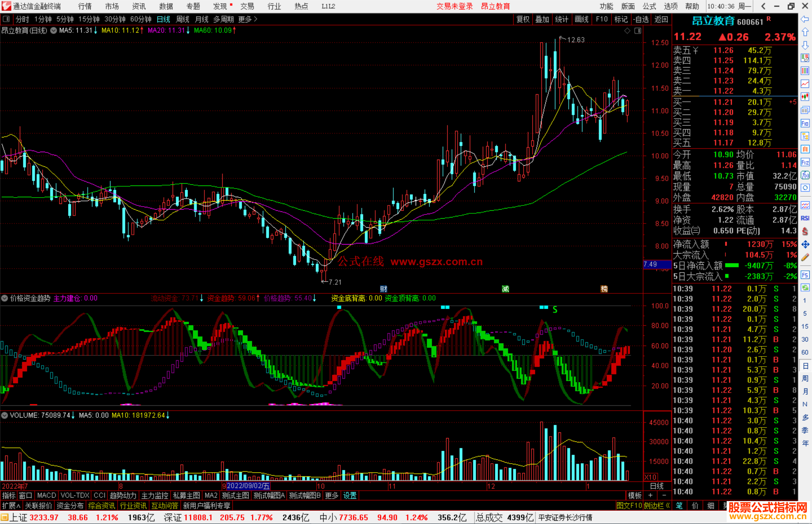812x524 pixels.
Task: Click the F10 icon in right sidebar
Action: (x=805, y=123)
